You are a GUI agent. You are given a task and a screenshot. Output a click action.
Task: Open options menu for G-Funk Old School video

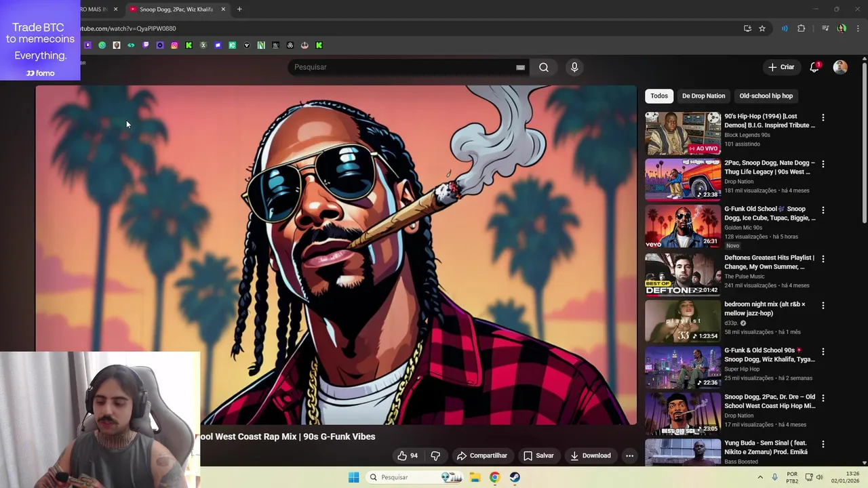tap(823, 210)
